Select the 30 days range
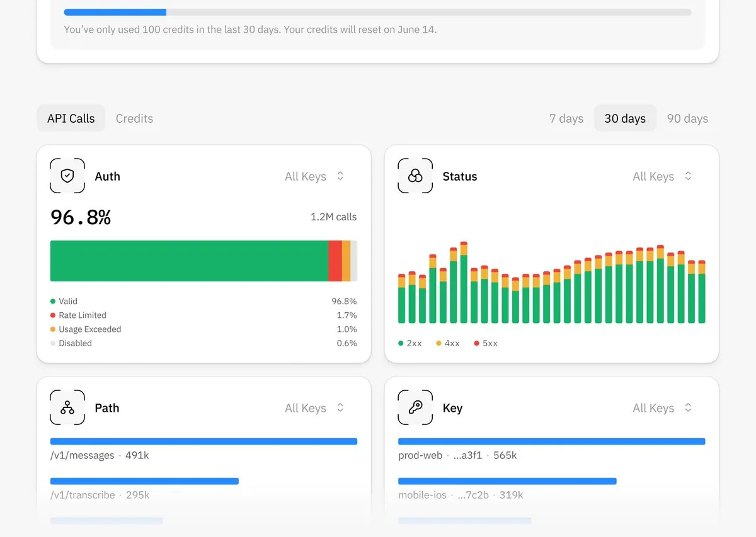 pos(625,118)
